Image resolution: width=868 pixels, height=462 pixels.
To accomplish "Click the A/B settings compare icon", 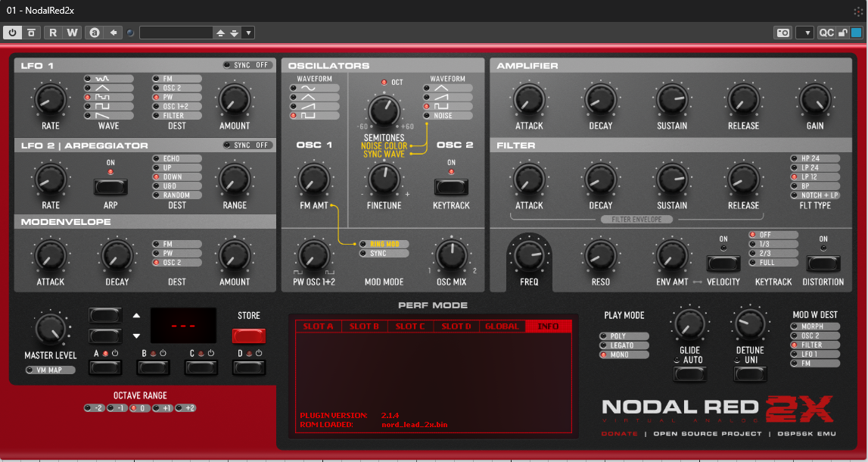I will point(95,32).
